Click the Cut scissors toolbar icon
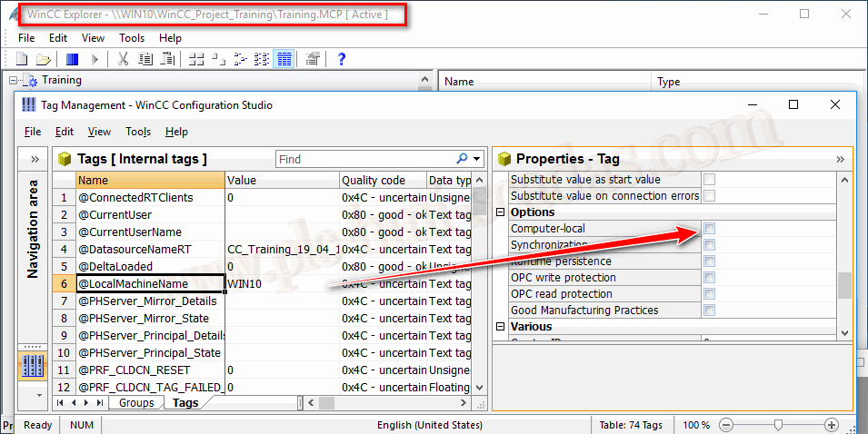The height and width of the screenshot is (434, 868). [x=123, y=60]
